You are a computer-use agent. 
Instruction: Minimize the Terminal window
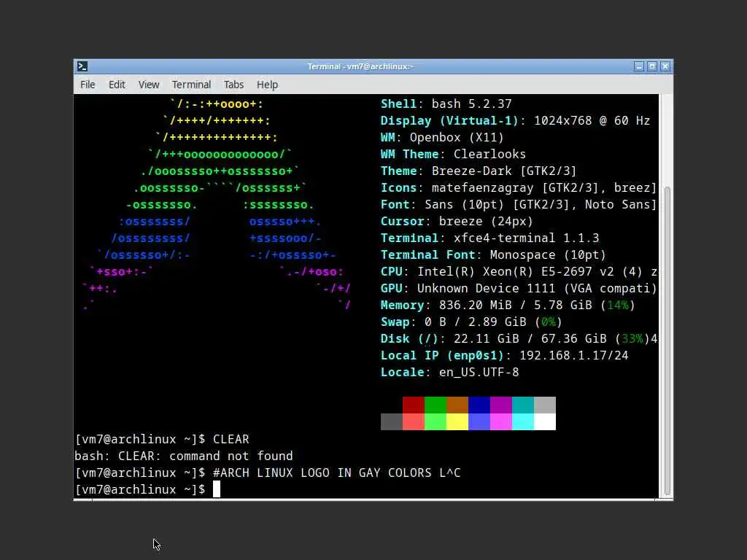click(x=639, y=66)
